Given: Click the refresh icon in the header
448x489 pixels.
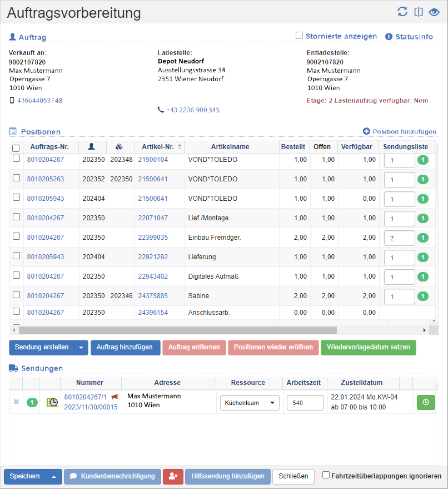Looking at the screenshot, I should pyautogui.click(x=402, y=12).
